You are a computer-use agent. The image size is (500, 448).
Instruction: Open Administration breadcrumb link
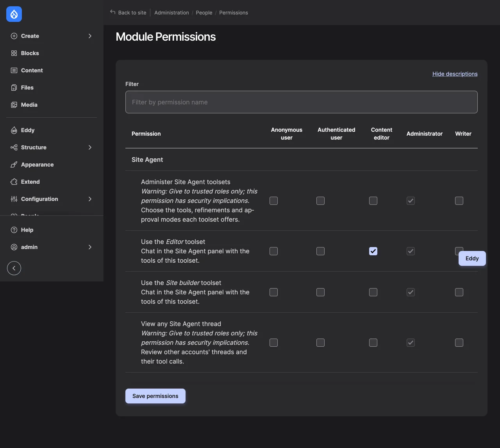pyautogui.click(x=171, y=13)
